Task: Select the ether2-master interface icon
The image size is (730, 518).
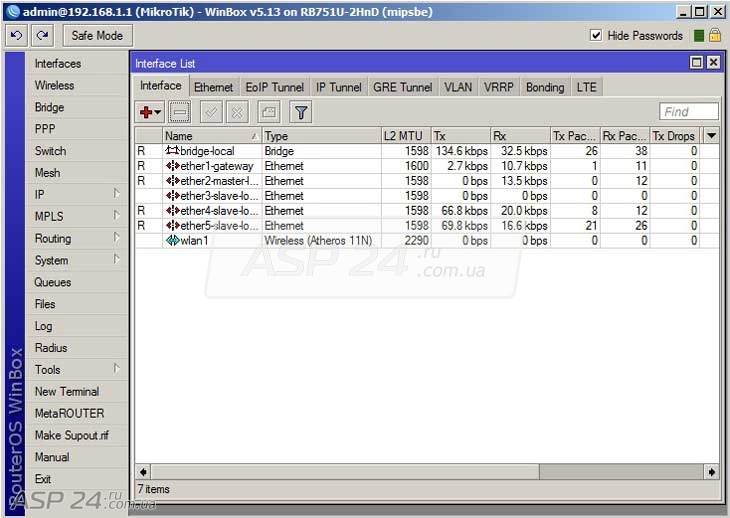Action: click(172, 181)
